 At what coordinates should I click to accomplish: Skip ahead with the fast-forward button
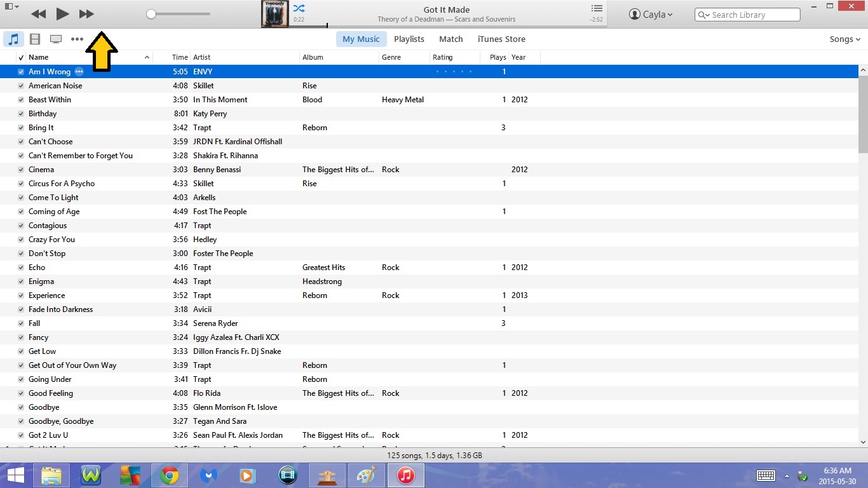[86, 14]
